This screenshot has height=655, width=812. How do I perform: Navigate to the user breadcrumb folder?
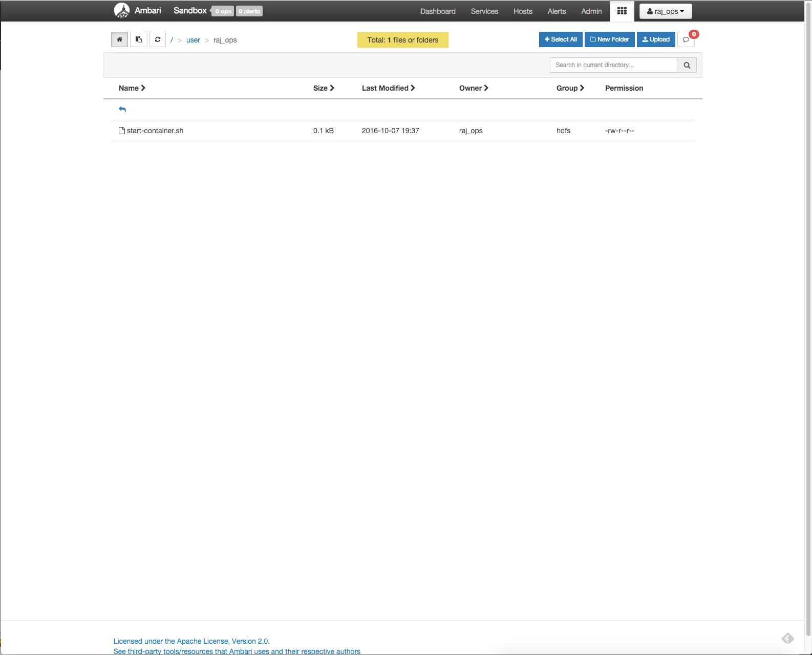click(193, 40)
